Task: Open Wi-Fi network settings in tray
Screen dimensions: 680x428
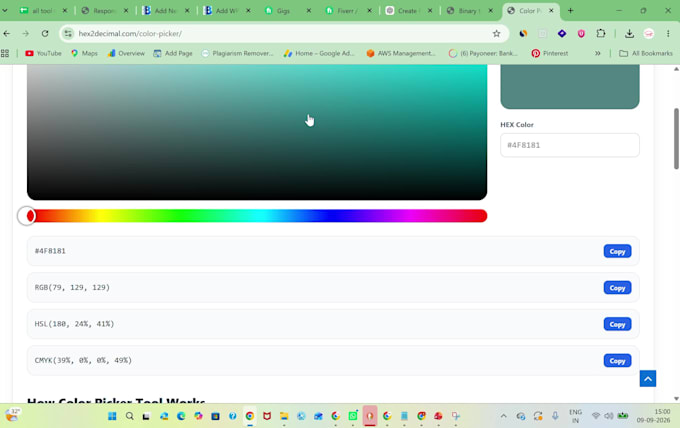Action: point(595,416)
